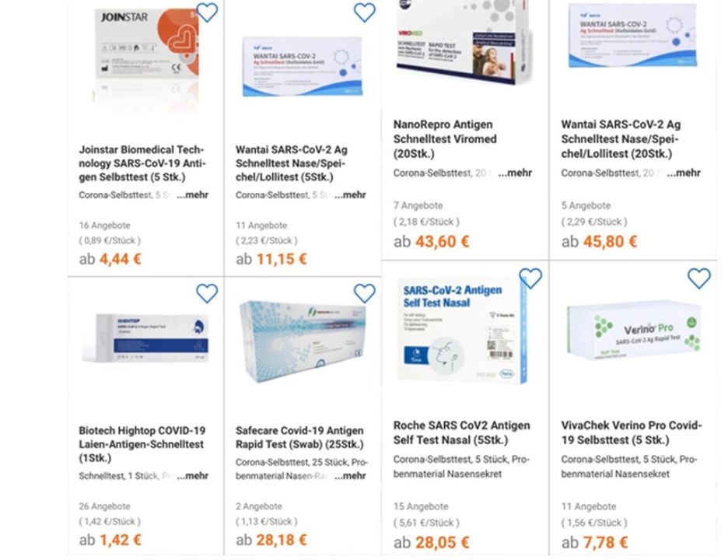Open VivaChek Verino Pro product image
This screenshot has width=728, height=560.
[634, 331]
